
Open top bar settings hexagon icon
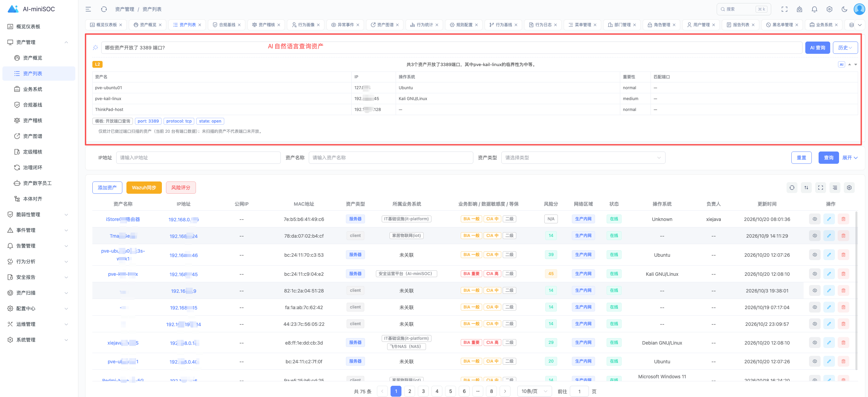[829, 9]
